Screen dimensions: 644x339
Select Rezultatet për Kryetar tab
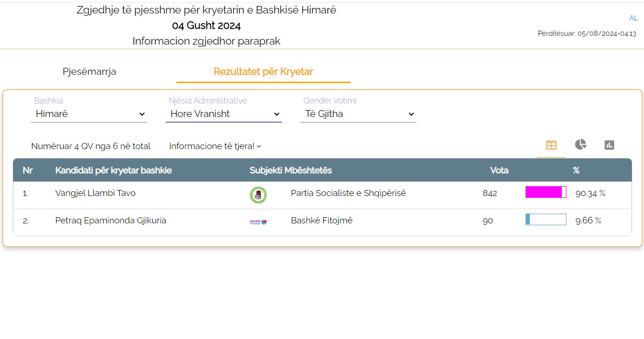tap(263, 72)
